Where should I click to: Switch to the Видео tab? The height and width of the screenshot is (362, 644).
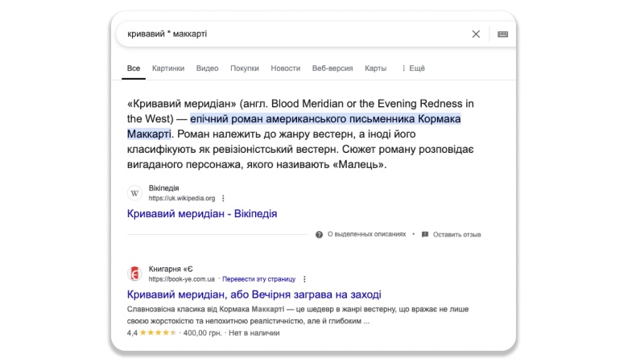point(207,68)
